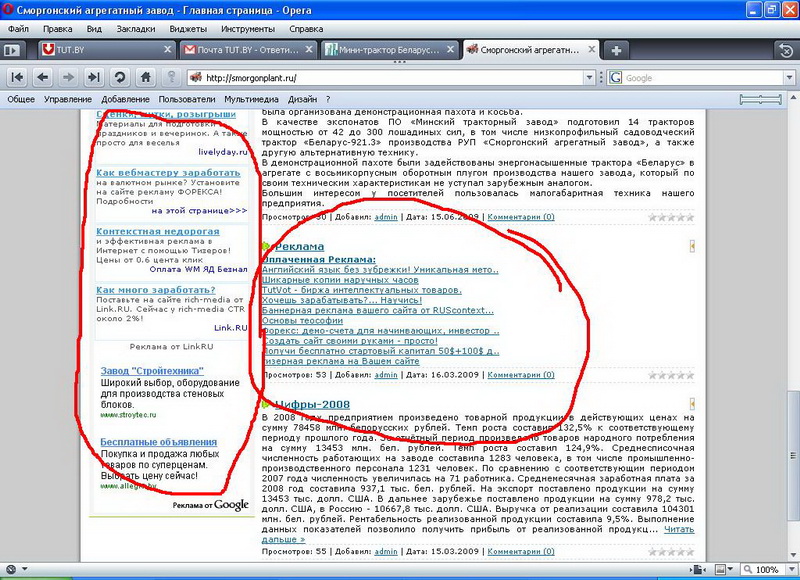The image size is (800, 580).
Task: Close the Сморгонский агрегатн tab
Action: coord(591,49)
